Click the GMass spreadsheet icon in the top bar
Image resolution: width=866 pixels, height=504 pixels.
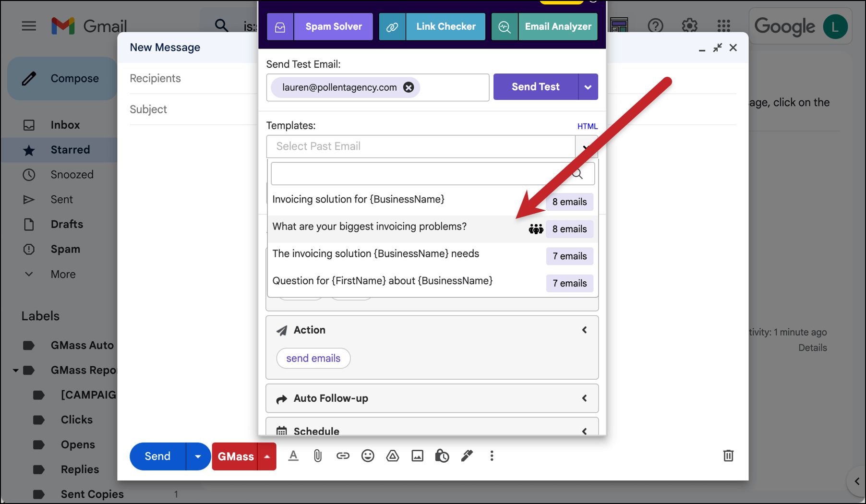pos(619,25)
